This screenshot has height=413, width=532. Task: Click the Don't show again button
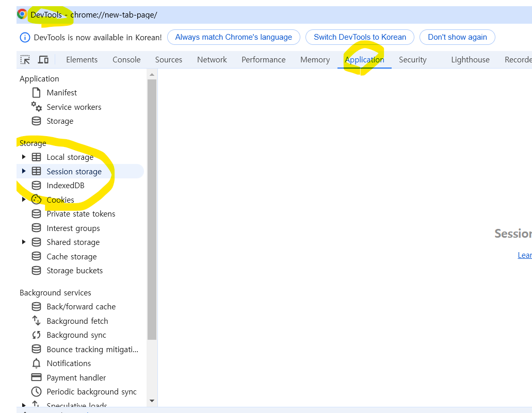click(457, 37)
